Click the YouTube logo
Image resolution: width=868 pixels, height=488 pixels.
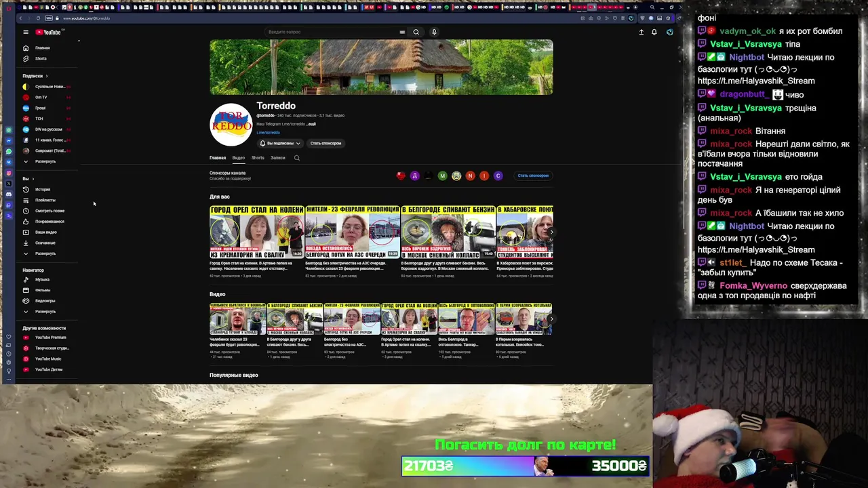tap(48, 32)
